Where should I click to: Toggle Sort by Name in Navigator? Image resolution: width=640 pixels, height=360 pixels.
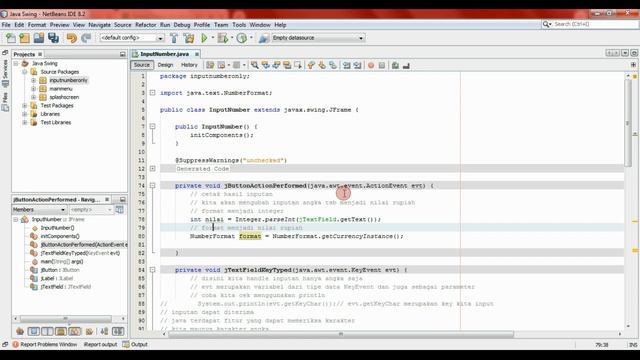(x=104, y=331)
